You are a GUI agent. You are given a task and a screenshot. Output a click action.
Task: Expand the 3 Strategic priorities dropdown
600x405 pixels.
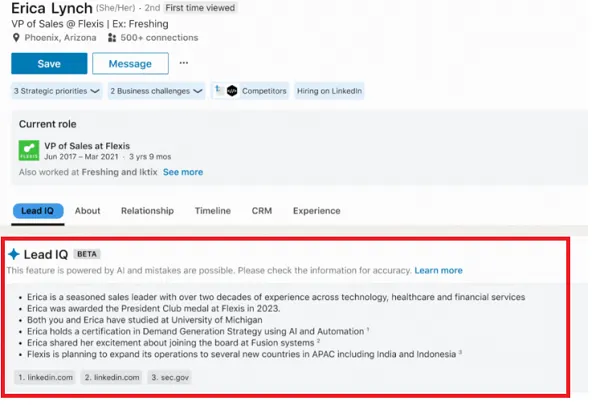coord(57,91)
